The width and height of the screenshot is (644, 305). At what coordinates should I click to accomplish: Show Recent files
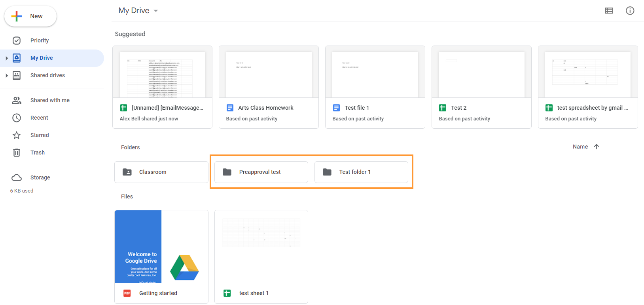click(52, 118)
